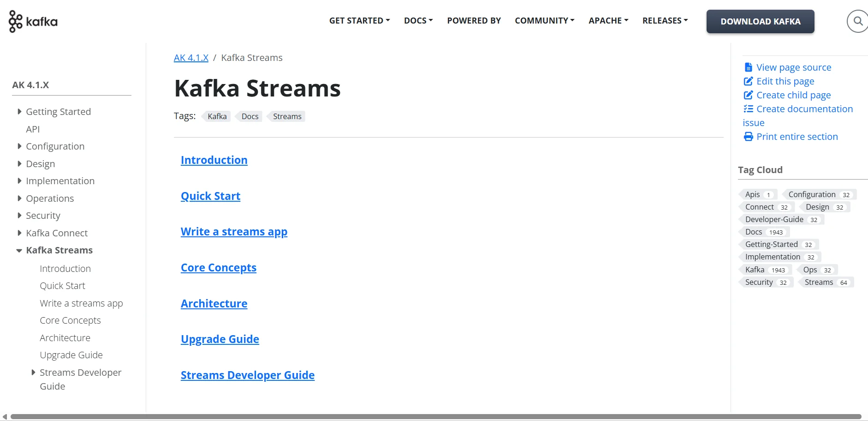Go to POWERED BY page
This screenshot has width=868, height=421.
pyautogui.click(x=474, y=21)
